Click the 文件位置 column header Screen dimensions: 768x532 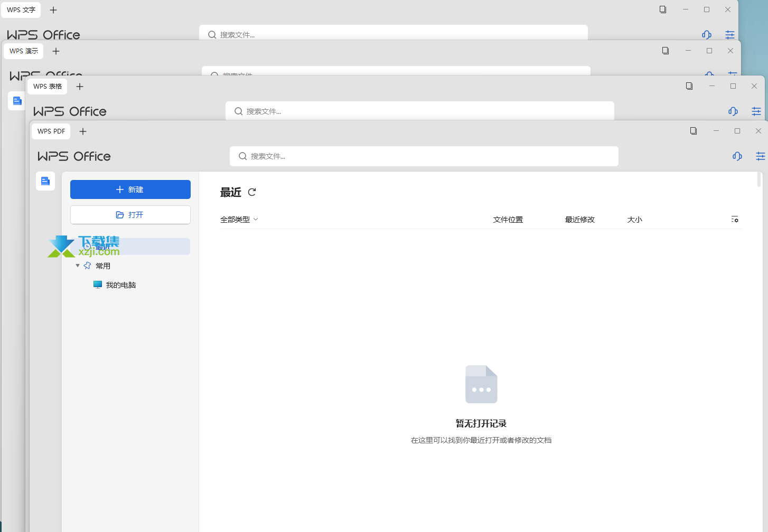508,220
